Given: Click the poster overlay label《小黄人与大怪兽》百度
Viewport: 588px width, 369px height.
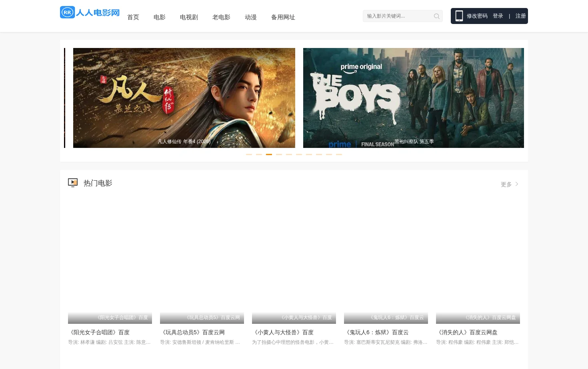Looking at the screenshot, I should 306,317.
